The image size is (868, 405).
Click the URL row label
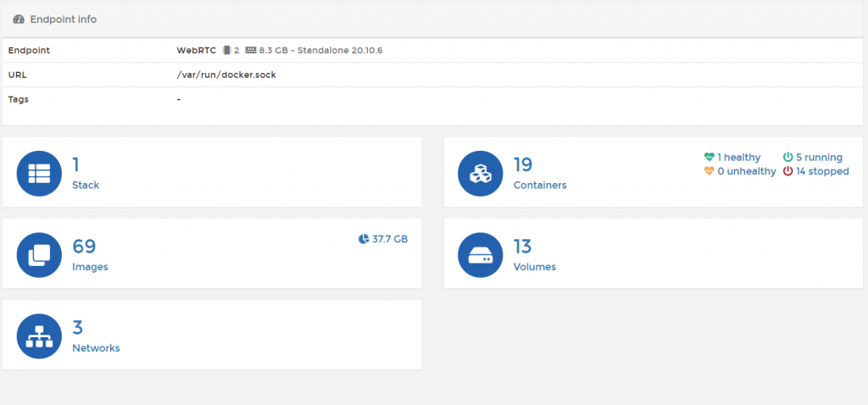click(17, 75)
